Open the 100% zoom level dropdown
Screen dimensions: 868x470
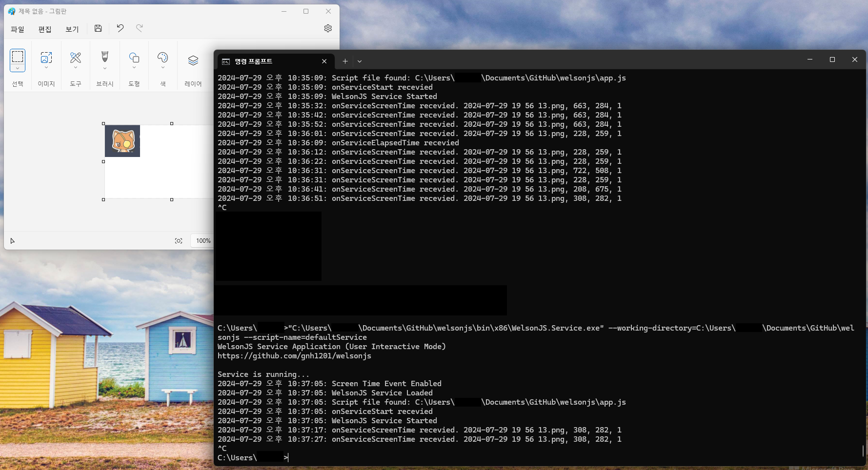(x=203, y=240)
